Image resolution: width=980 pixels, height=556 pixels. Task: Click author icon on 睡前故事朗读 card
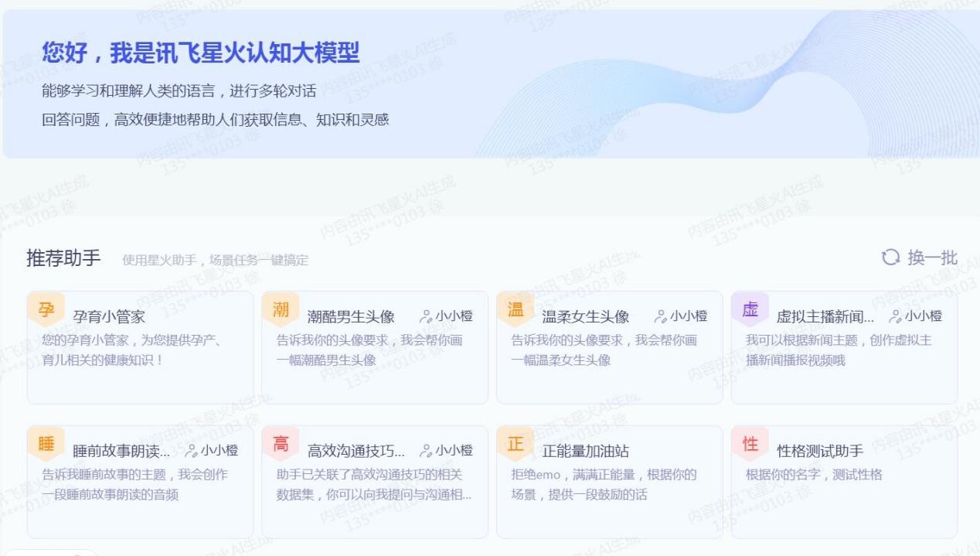[x=192, y=451]
